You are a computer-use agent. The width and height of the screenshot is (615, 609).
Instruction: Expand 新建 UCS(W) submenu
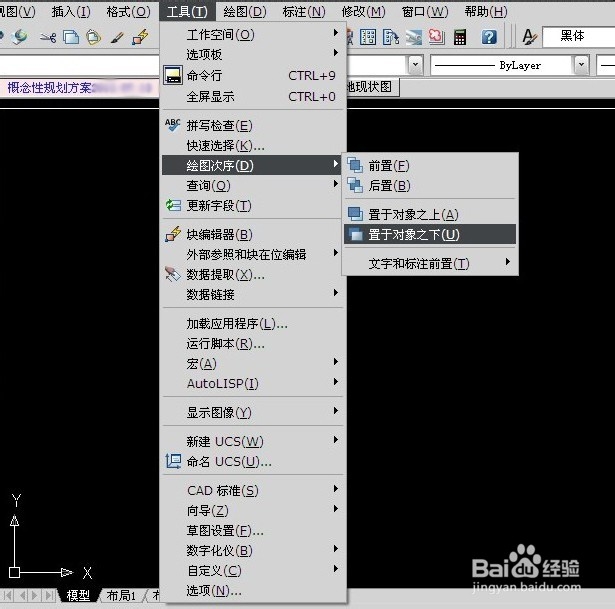pos(253,442)
